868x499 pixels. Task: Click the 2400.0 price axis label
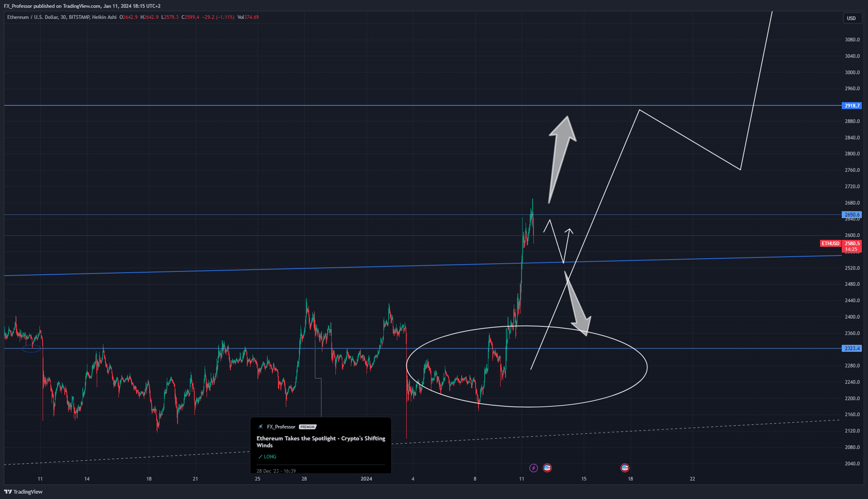pos(852,317)
